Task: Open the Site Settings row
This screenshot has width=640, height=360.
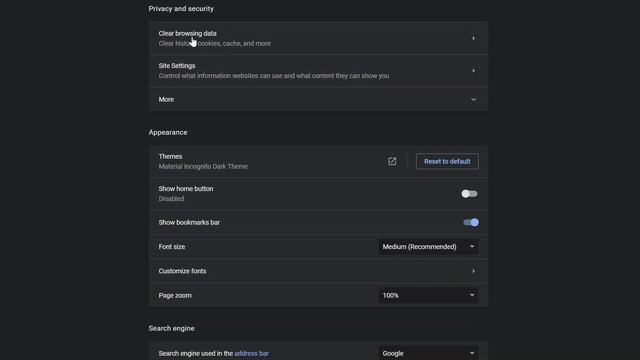Action: pyautogui.click(x=318, y=71)
